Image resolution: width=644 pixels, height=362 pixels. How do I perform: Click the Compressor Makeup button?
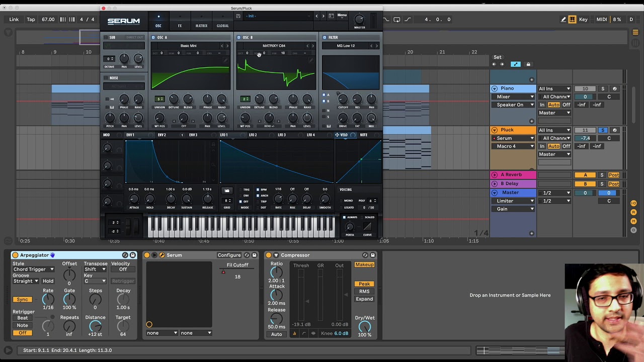[364, 265]
